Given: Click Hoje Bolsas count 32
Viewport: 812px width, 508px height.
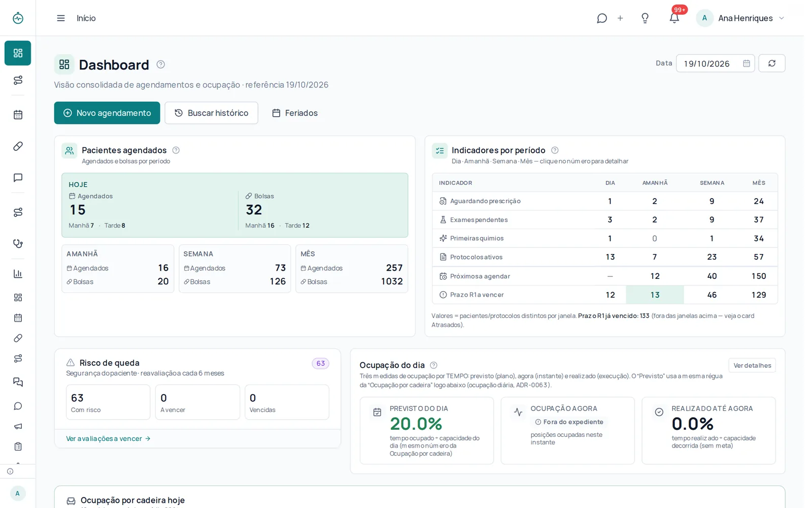Looking at the screenshot, I should tap(254, 210).
